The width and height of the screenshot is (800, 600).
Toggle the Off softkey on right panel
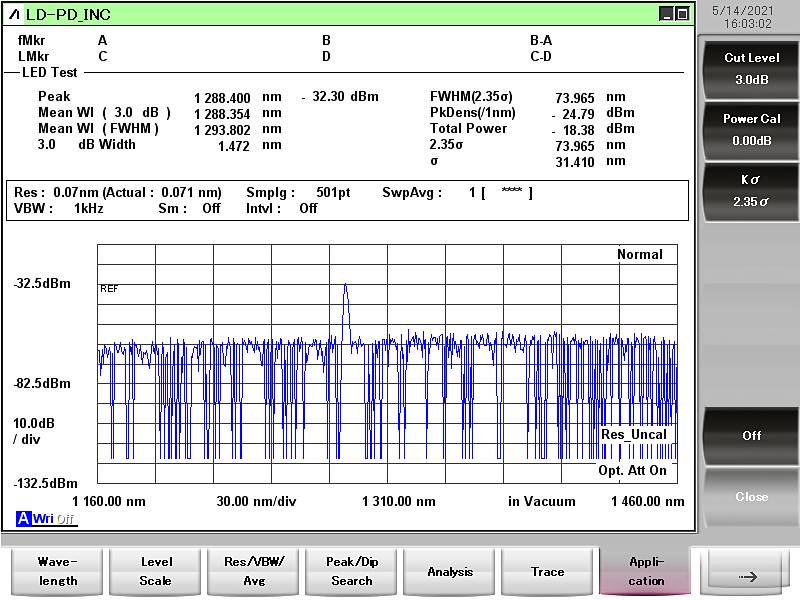click(751, 436)
